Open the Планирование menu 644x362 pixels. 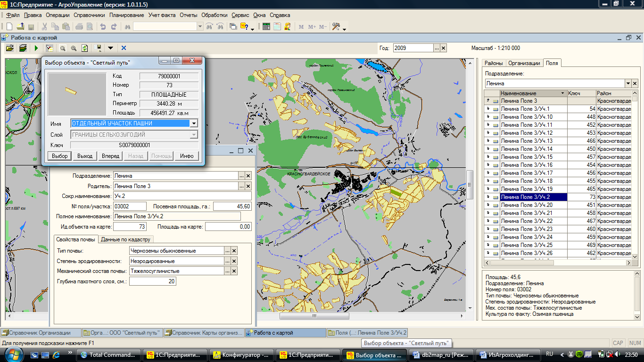pos(126,15)
